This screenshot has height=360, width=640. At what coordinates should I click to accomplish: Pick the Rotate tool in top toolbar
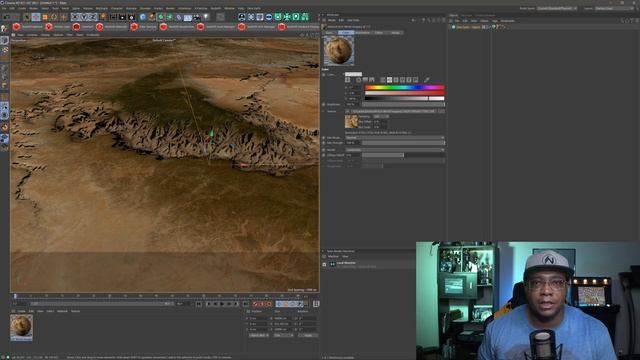click(54, 17)
